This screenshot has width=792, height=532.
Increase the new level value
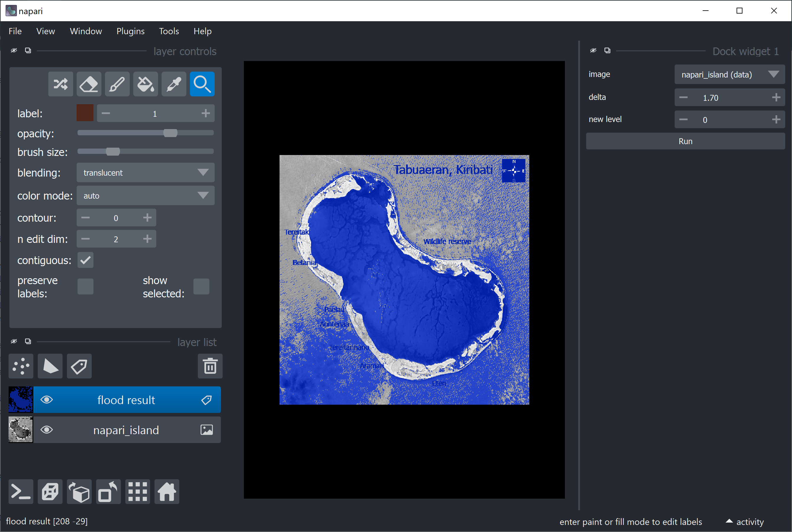pos(776,120)
